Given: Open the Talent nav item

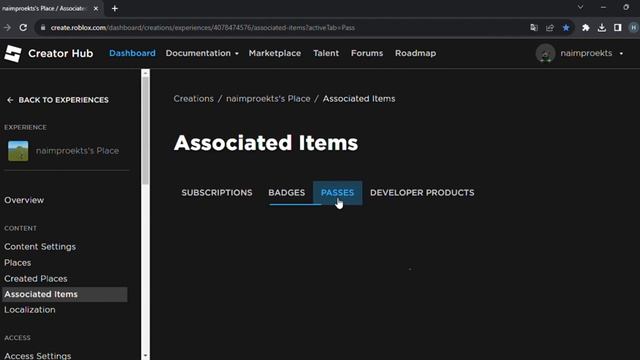Looking at the screenshot, I should [326, 53].
